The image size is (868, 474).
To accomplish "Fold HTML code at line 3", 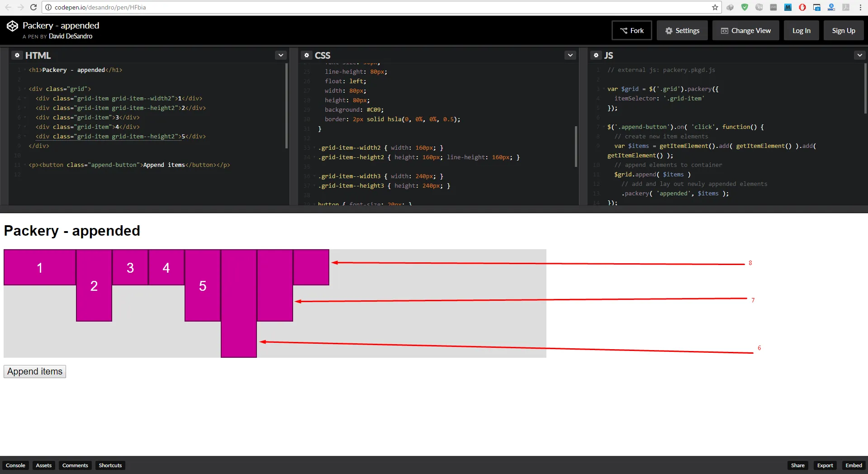I will pyautogui.click(x=25, y=89).
